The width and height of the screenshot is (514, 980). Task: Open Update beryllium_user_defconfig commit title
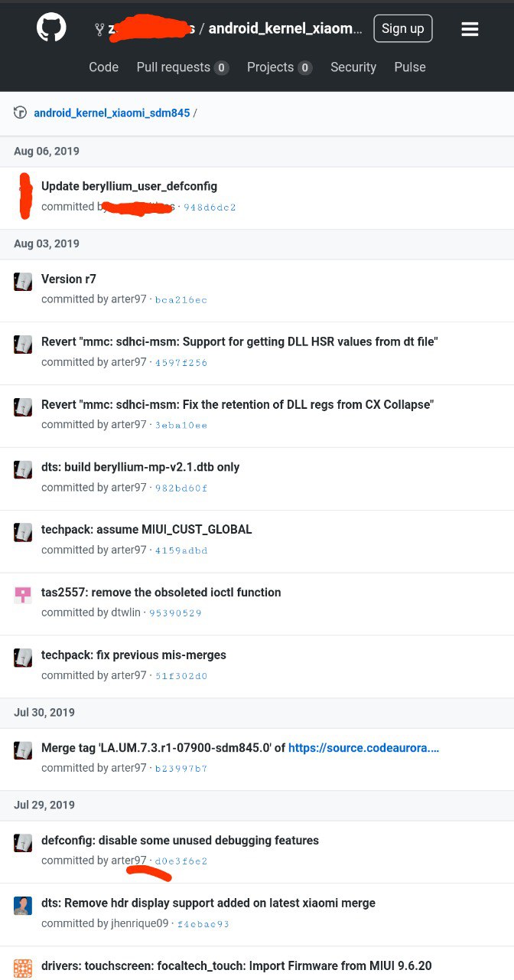[129, 186]
